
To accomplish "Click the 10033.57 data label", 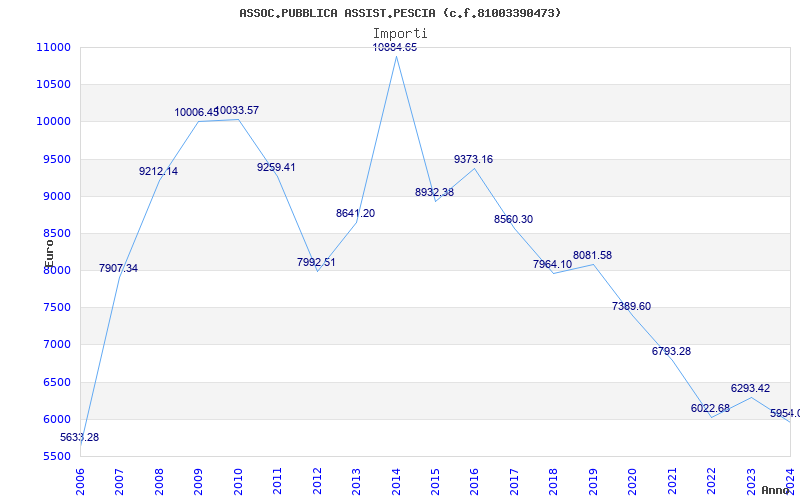I will pos(237,110).
